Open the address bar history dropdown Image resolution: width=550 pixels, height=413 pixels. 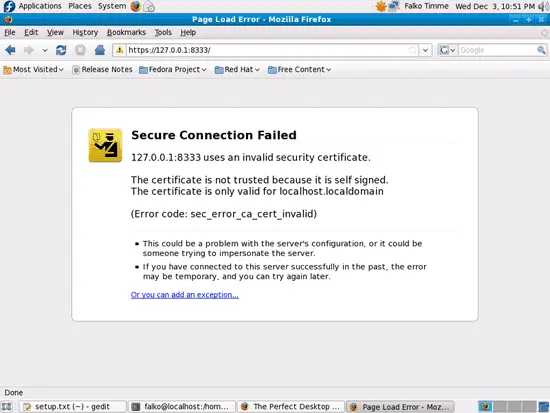(425, 50)
